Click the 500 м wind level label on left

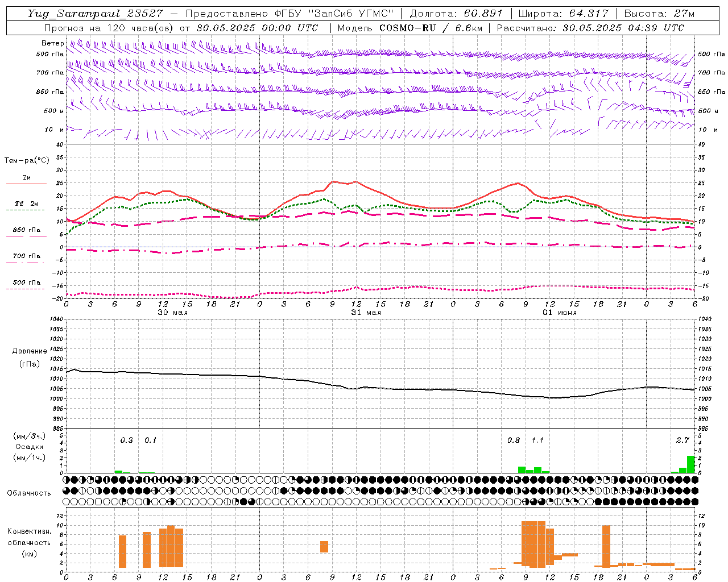(54, 111)
